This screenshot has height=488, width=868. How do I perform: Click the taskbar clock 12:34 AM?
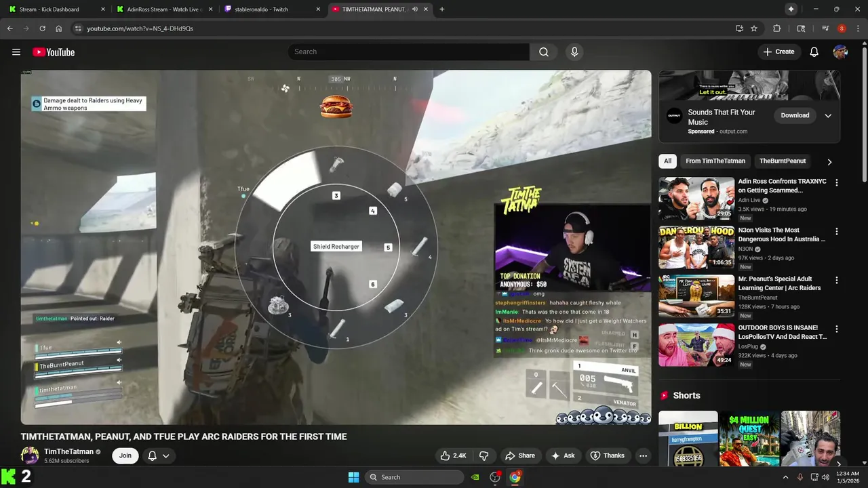coord(848,477)
